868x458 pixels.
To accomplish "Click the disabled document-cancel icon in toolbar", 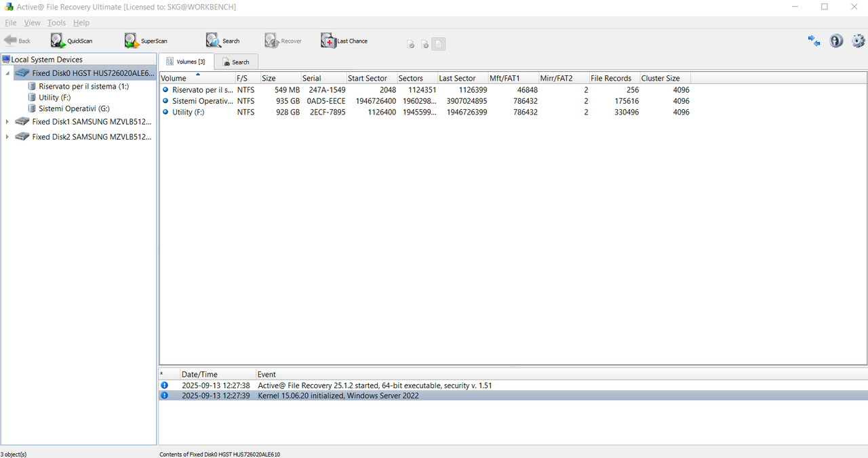I will (425, 45).
